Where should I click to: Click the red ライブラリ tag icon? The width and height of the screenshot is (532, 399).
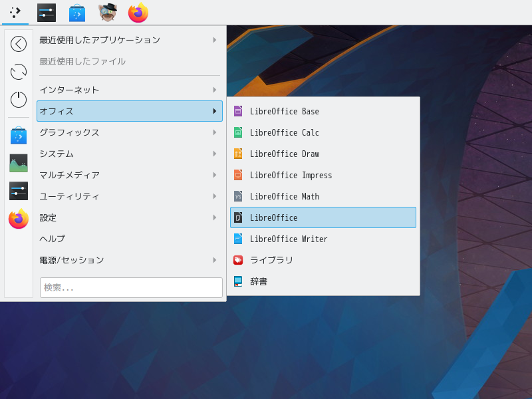click(238, 260)
